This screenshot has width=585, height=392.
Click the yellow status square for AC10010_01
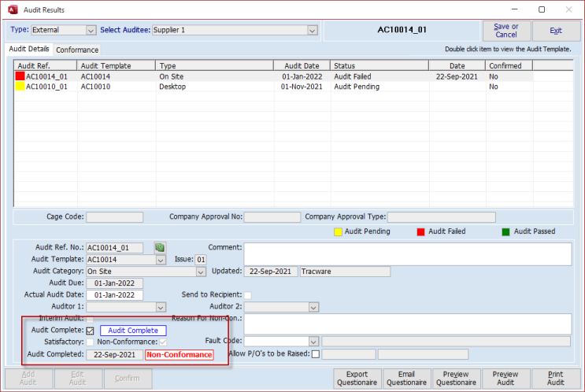click(x=20, y=87)
